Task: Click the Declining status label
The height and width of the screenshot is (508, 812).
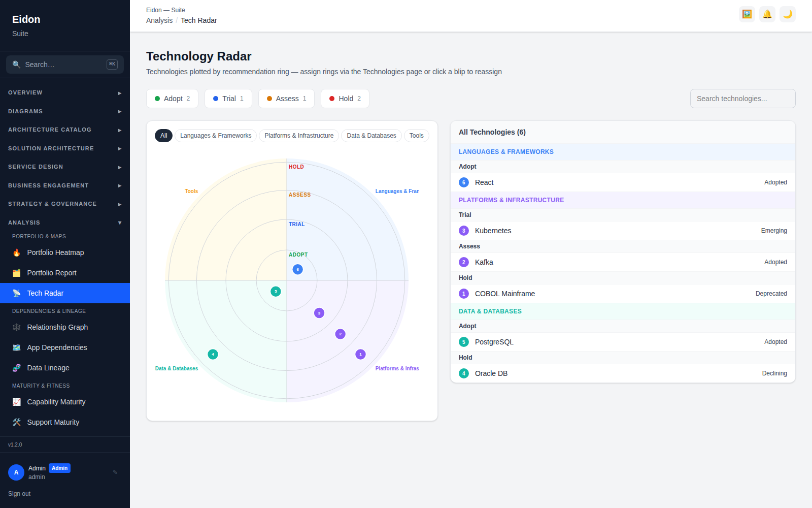Action: 774,373
